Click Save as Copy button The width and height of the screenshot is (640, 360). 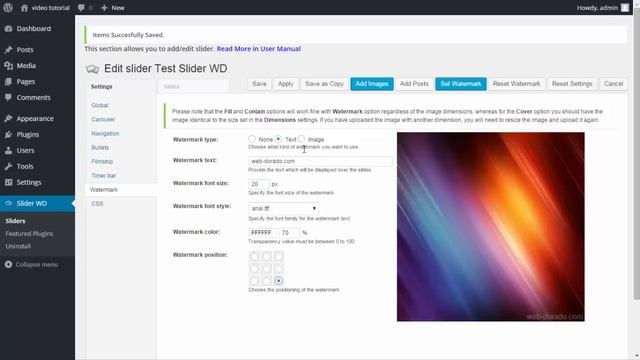coord(324,84)
